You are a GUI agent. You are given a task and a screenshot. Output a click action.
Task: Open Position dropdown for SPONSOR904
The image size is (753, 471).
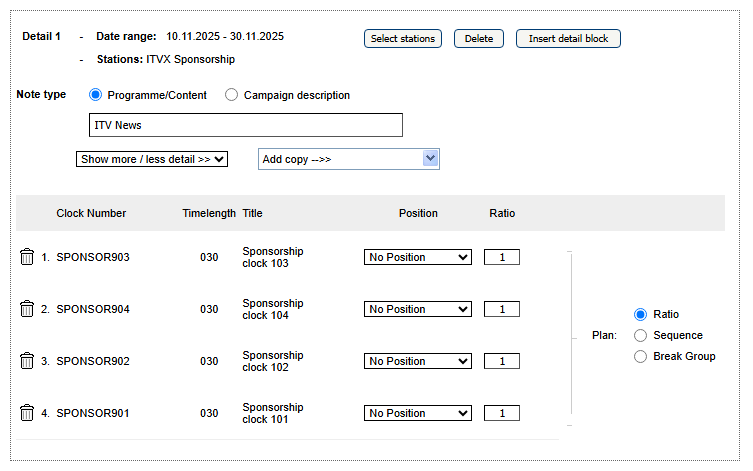point(417,309)
